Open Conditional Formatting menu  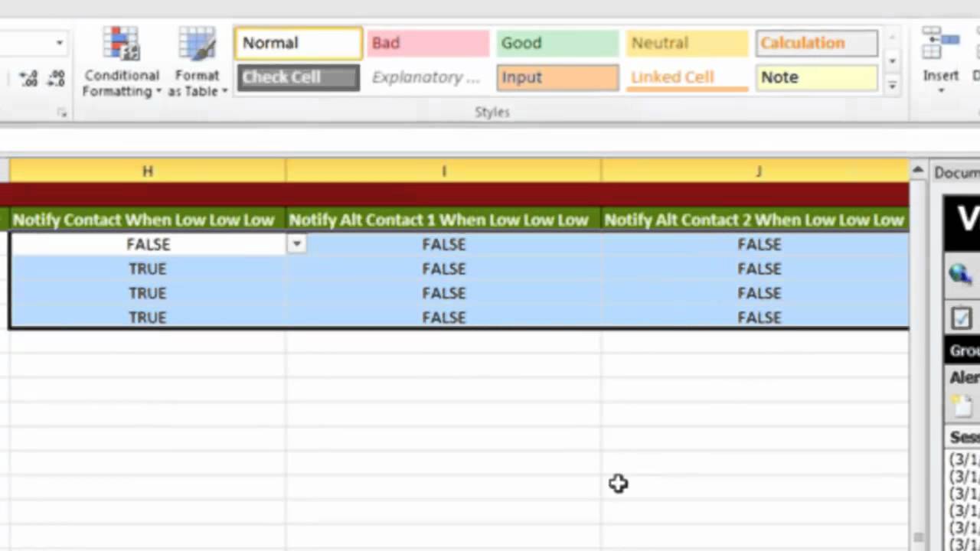tap(122, 63)
